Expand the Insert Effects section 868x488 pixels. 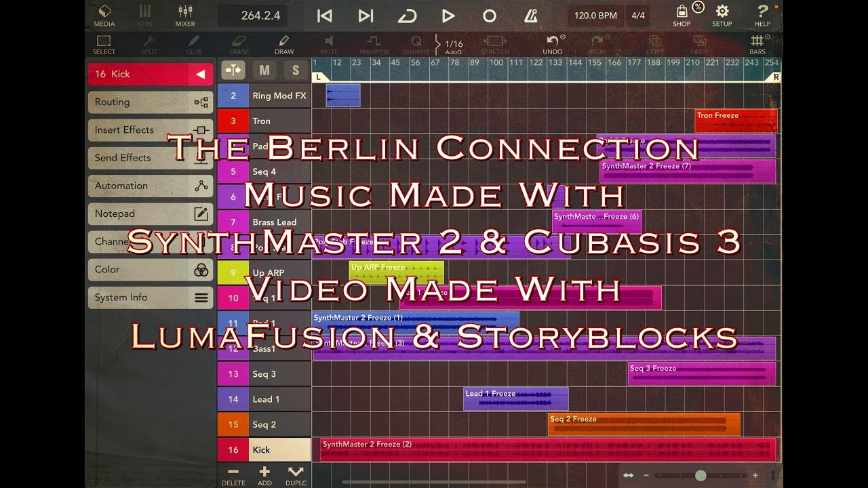click(x=150, y=130)
